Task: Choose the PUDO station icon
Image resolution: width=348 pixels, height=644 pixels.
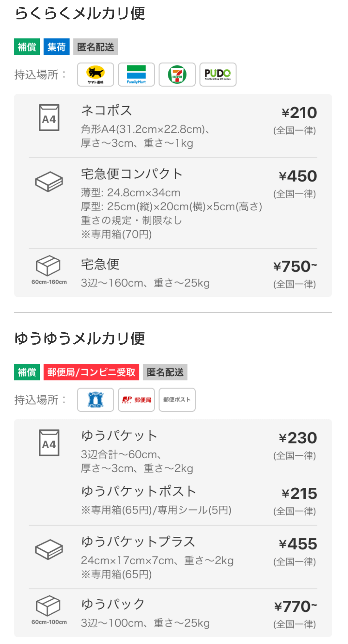Action: point(218,75)
